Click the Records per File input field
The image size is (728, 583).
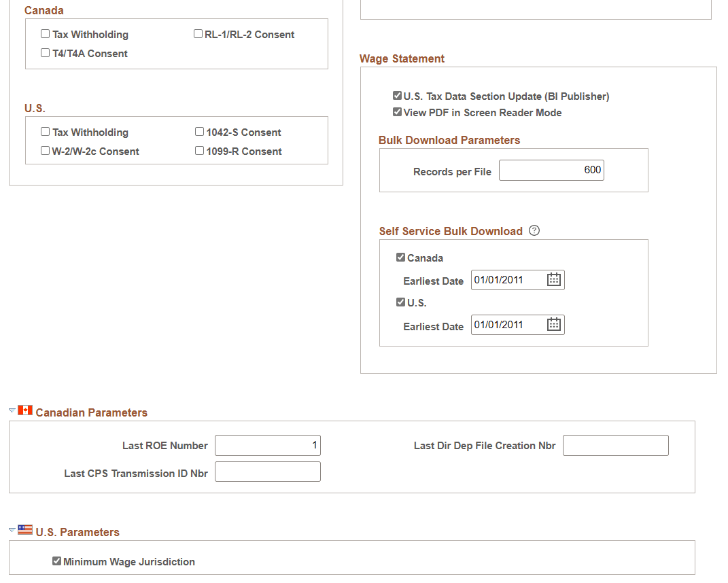coord(551,170)
